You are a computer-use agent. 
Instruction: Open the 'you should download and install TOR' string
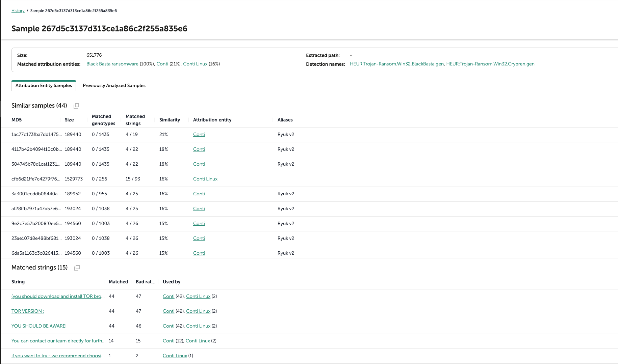coord(58,297)
